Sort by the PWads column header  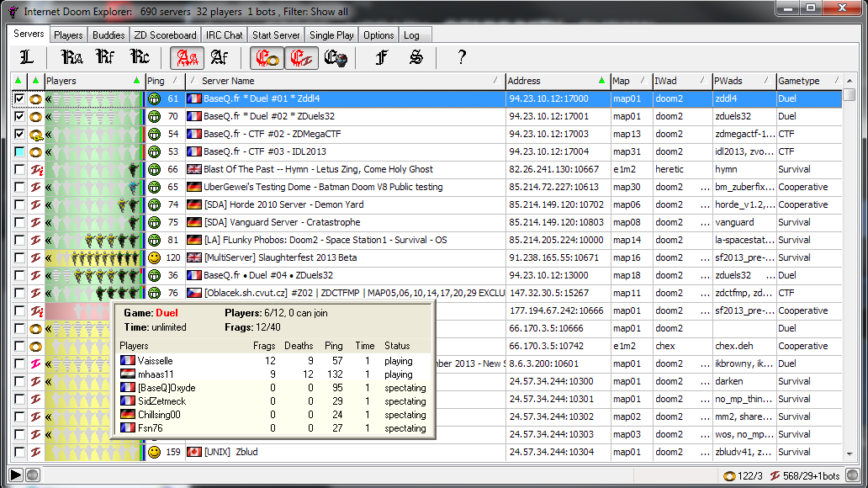(x=743, y=81)
